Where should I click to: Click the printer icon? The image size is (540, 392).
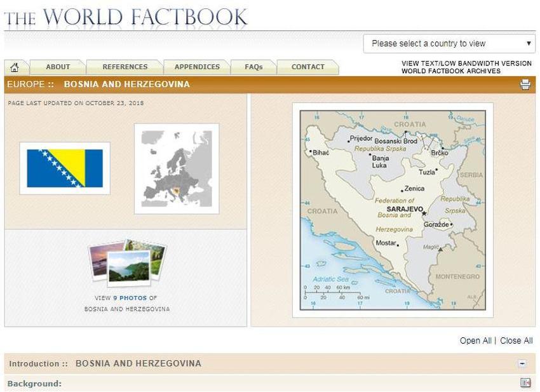pyautogui.click(x=525, y=84)
